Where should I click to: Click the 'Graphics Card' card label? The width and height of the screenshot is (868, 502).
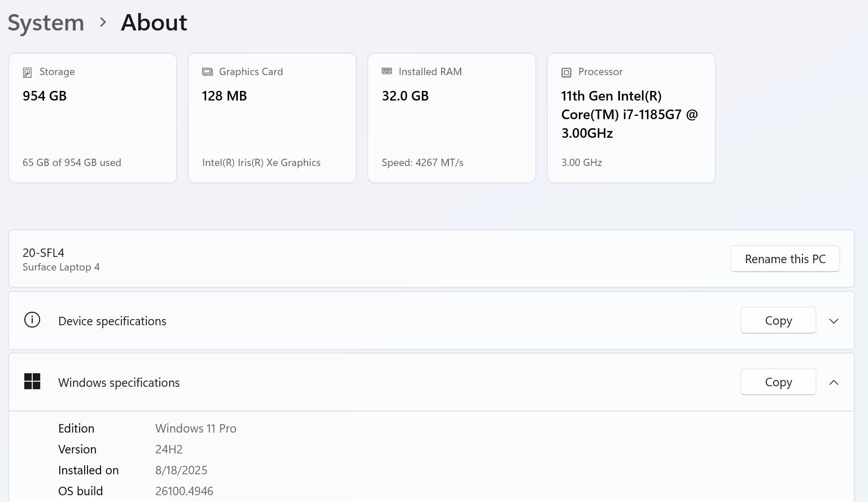(x=251, y=72)
